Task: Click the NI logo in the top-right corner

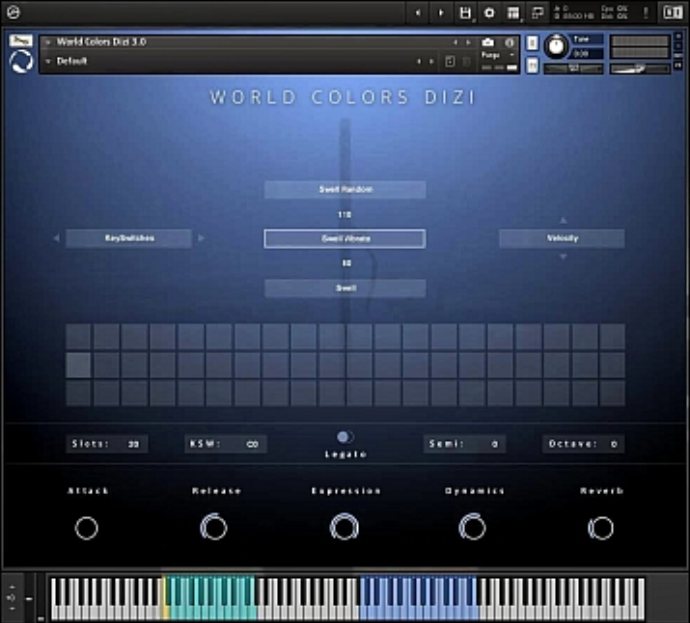Action: click(x=672, y=12)
